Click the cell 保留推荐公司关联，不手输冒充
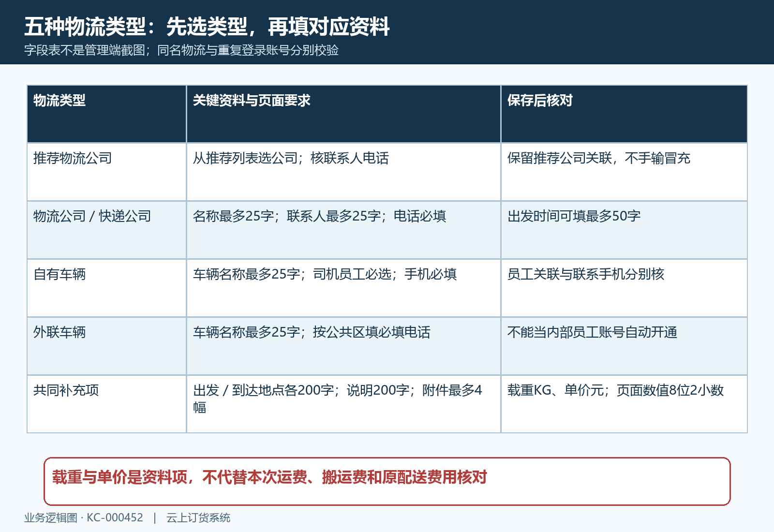 point(624,172)
